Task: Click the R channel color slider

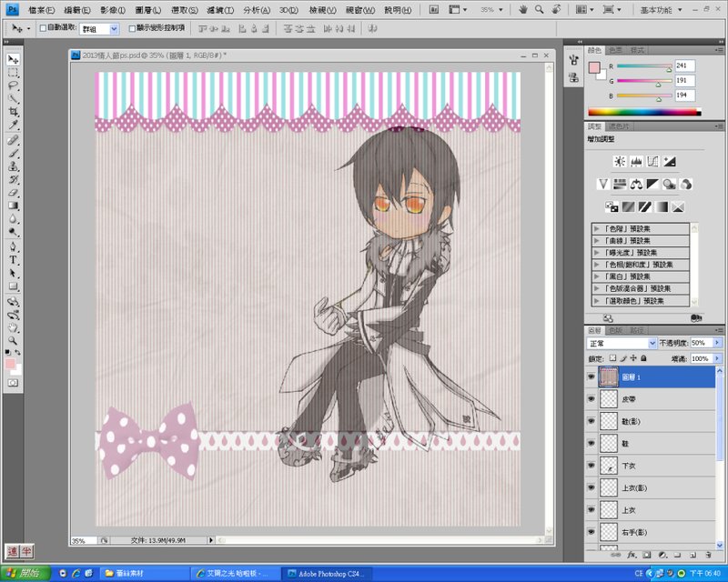Action: 644,65
